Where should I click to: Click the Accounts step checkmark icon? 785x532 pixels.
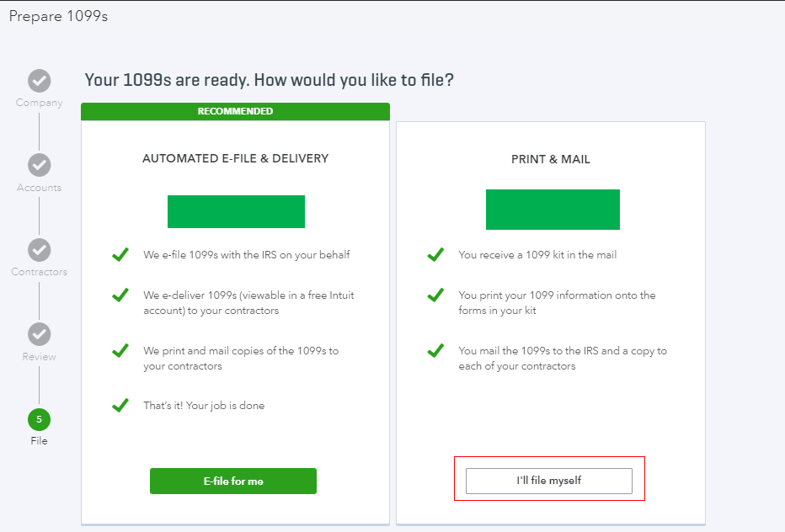pos(39,165)
